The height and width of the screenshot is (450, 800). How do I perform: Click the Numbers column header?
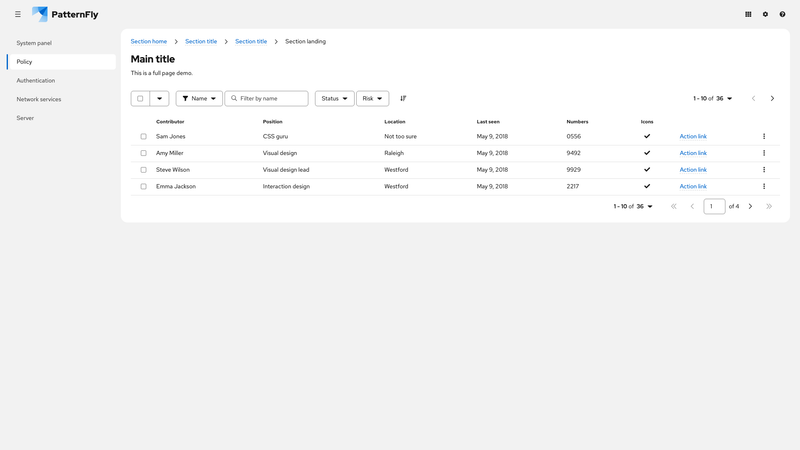pos(577,121)
